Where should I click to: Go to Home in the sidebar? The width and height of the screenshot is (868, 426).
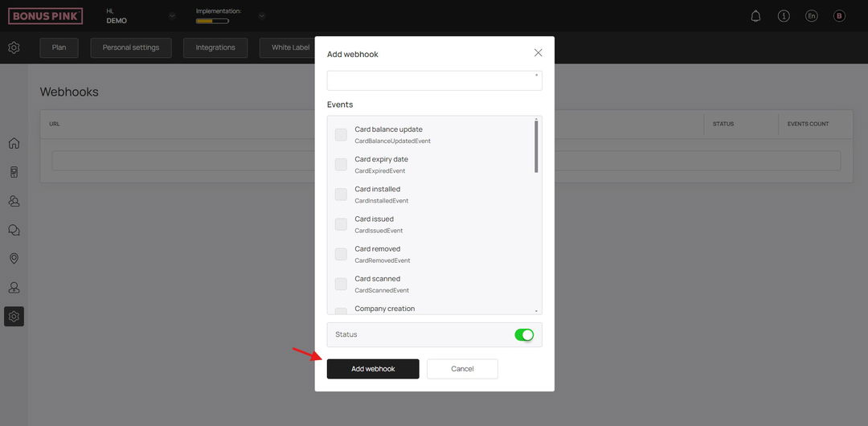(14, 143)
